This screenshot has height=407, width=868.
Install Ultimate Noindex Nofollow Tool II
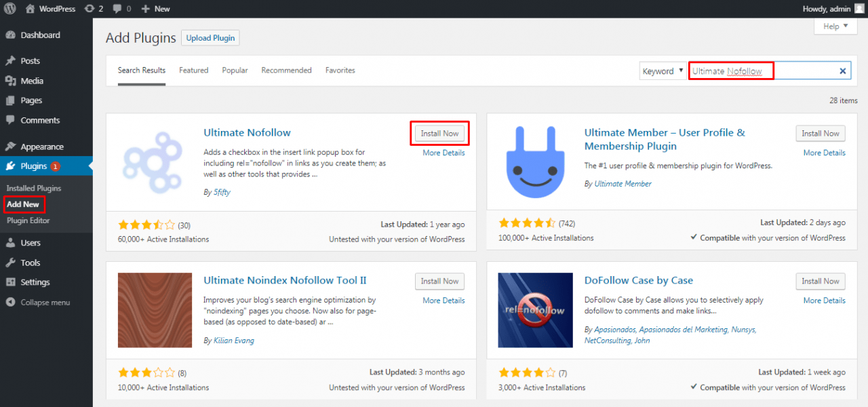pos(439,282)
